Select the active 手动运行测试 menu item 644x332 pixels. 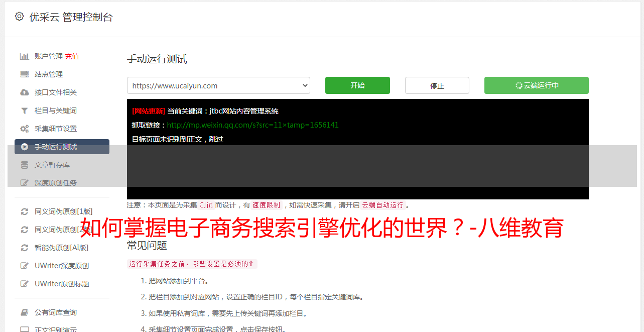(x=62, y=147)
